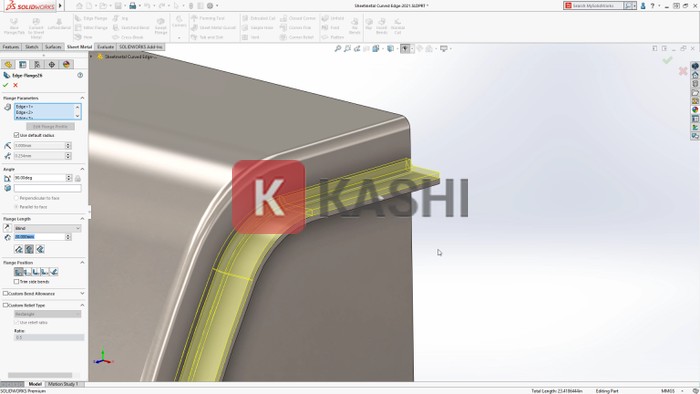
Task: Click the Options gear icon in toolbar
Action: click(x=210, y=6)
